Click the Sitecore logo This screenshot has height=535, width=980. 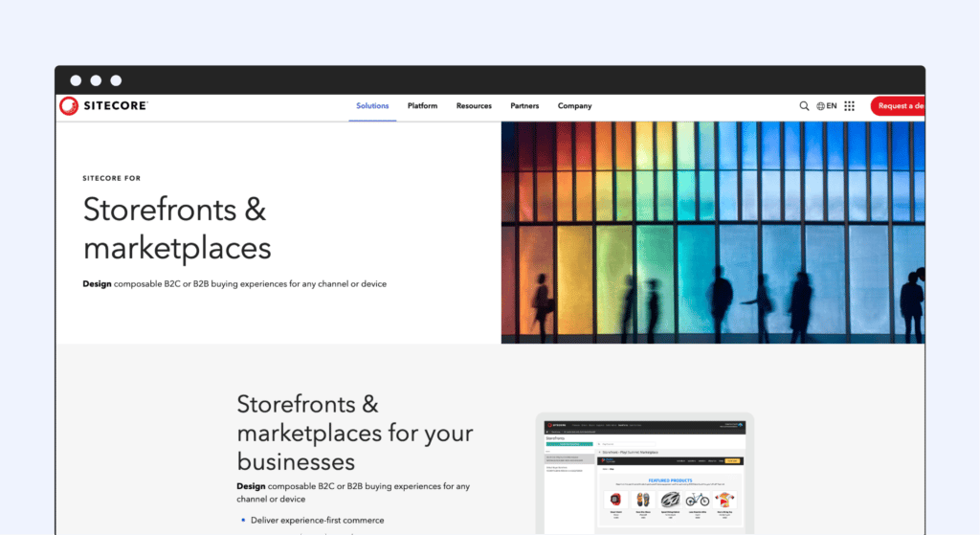coord(103,106)
